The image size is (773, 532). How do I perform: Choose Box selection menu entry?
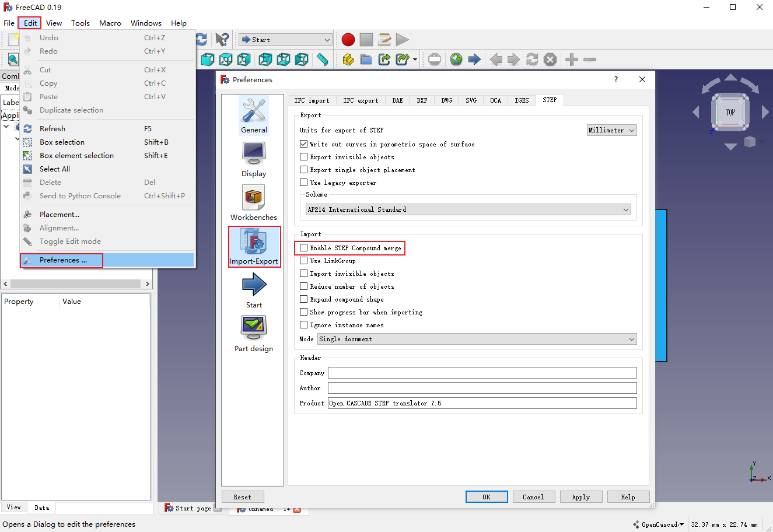[107, 142]
